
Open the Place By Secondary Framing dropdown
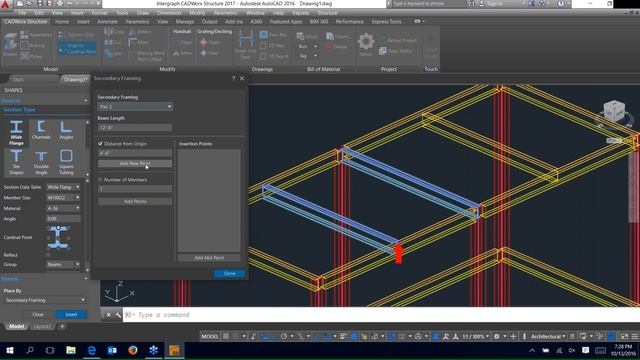point(45,300)
